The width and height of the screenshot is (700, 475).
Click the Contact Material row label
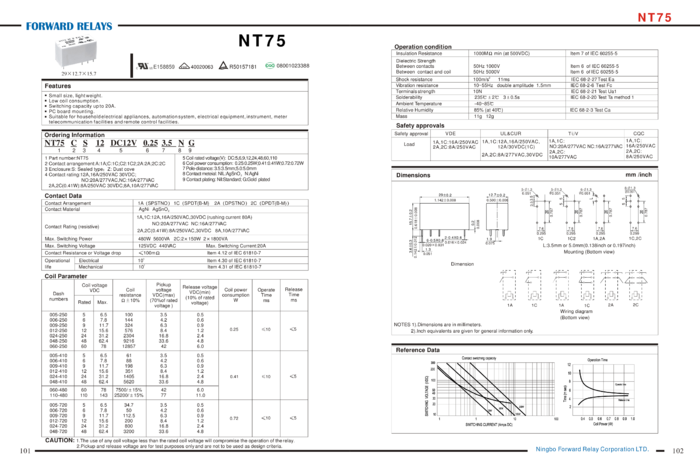(x=62, y=209)
